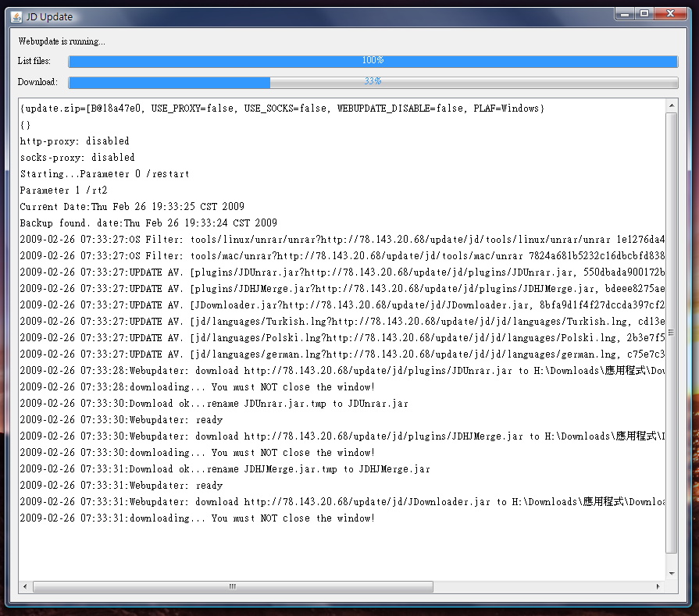Click the vertical scrollbar thumb in the log
The width and height of the screenshot is (699, 616).
point(671,332)
